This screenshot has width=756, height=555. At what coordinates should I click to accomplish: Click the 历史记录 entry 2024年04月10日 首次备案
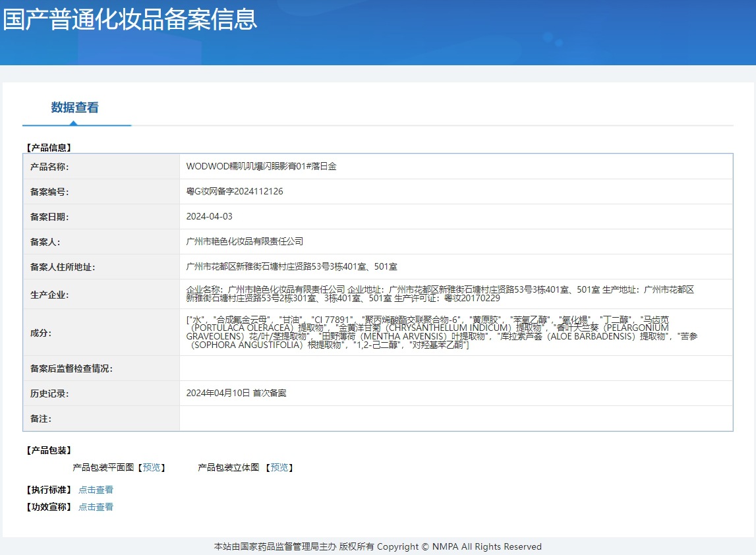(x=236, y=393)
